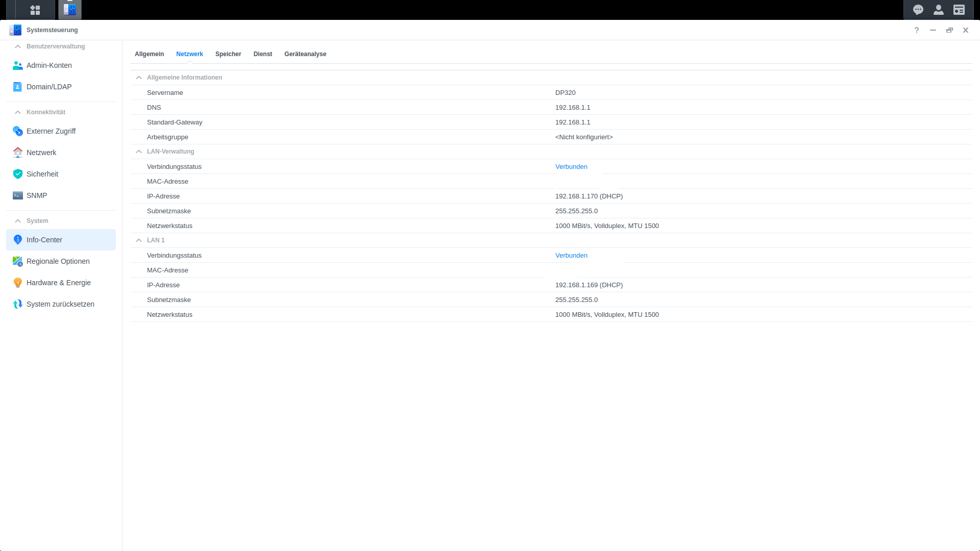Click the help question mark button
The image size is (980, 551).
tap(917, 30)
